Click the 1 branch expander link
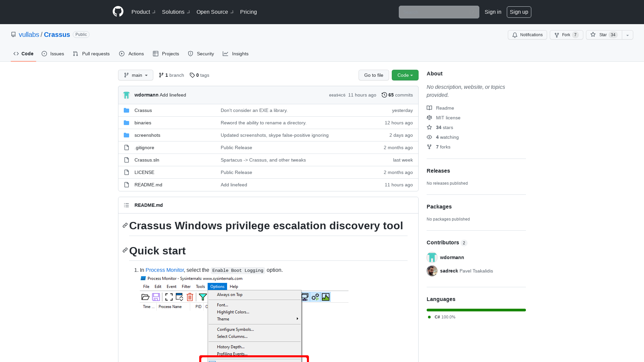 (172, 75)
